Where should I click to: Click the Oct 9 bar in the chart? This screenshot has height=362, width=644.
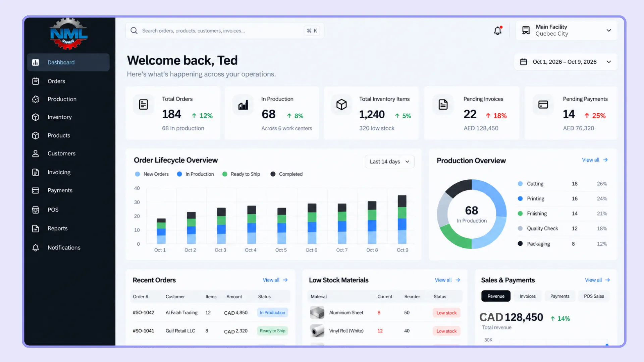[402, 219]
